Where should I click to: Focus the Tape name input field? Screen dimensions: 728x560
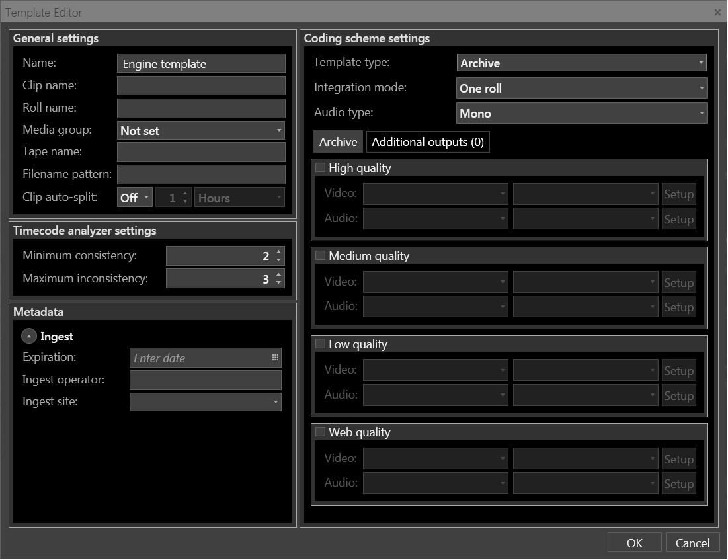click(201, 152)
